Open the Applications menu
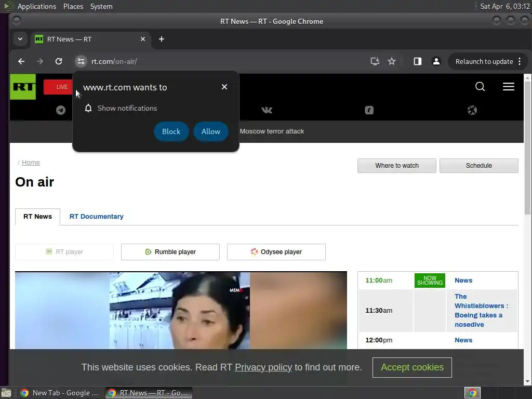Viewport: 532px width, 399px height. [37, 6]
